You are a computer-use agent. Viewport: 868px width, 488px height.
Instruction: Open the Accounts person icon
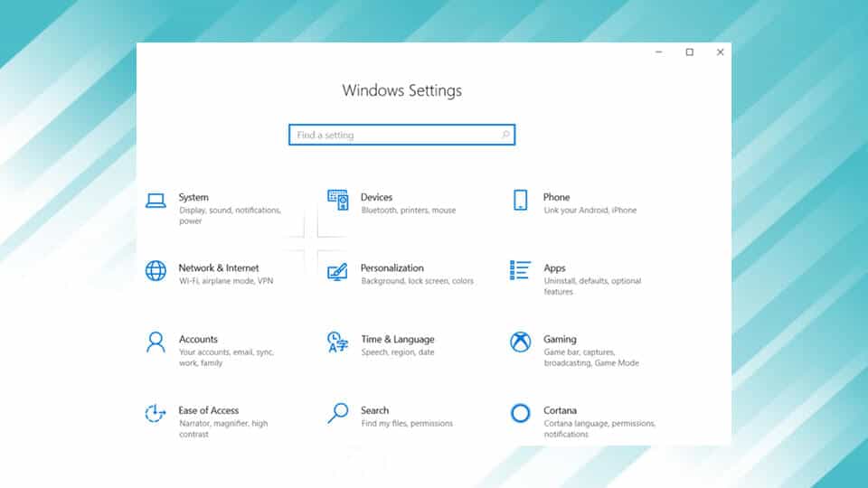tap(156, 342)
